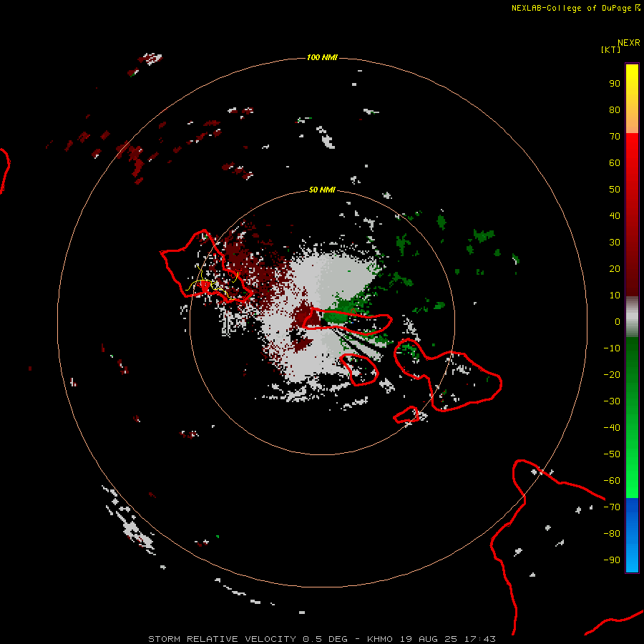Select the -10 scale label
644x644 pixels.
[x=612, y=348]
